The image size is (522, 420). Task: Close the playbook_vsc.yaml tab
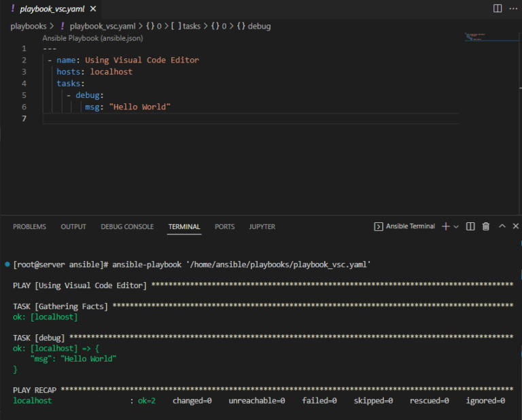(x=93, y=9)
